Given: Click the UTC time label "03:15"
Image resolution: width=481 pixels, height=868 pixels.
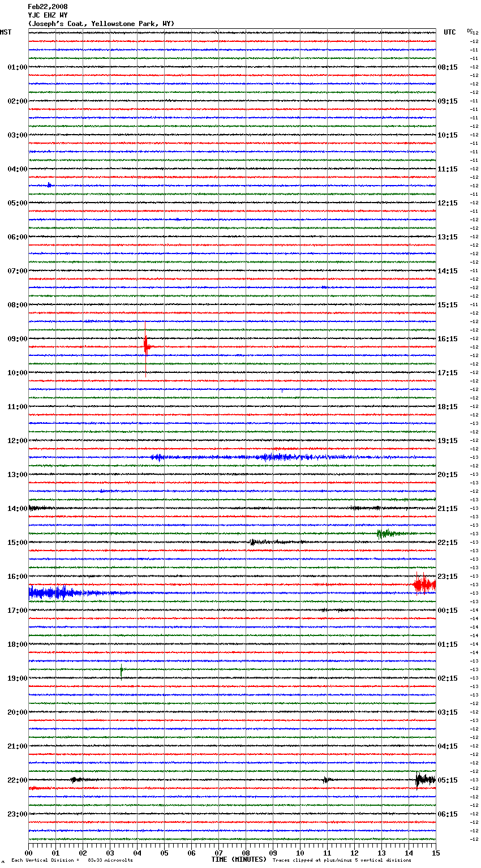Looking at the screenshot, I should point(448,712).
